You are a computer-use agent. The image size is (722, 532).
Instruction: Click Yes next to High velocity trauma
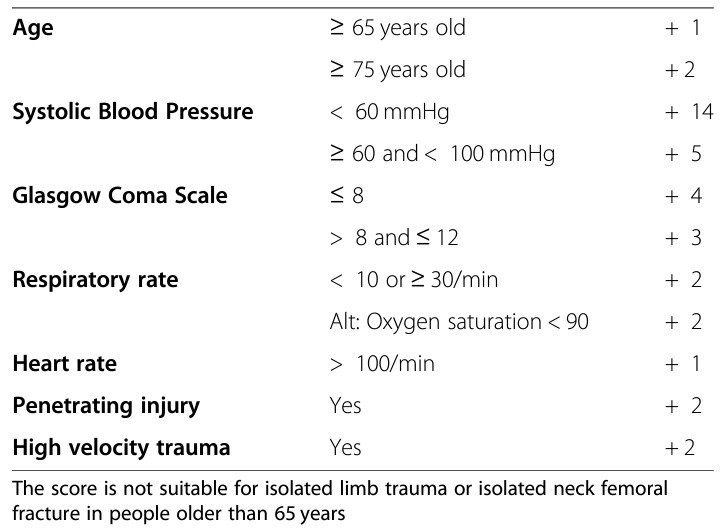click(345, 448)
